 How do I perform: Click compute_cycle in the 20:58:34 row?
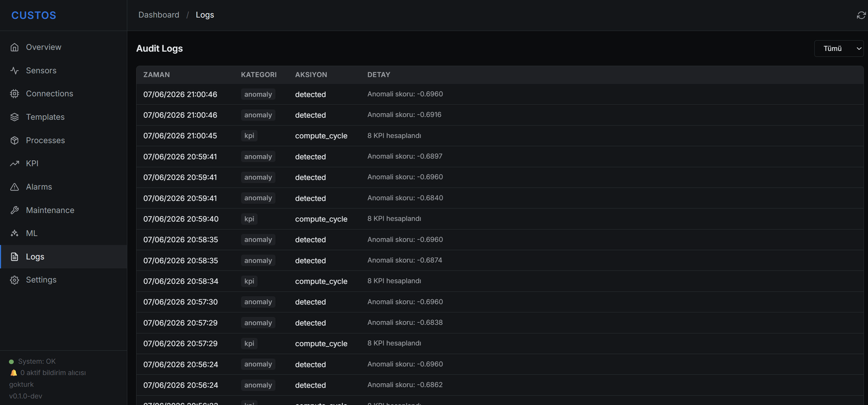coord(321,281)
